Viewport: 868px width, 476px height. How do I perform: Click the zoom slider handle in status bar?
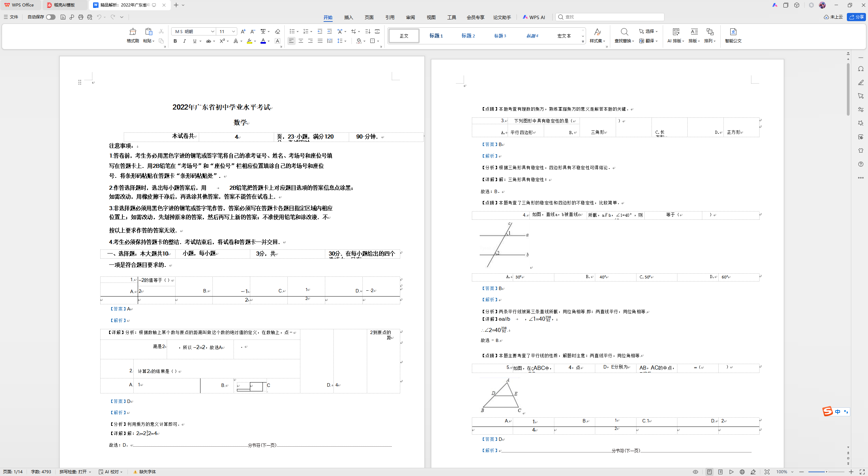coord(826,472)
